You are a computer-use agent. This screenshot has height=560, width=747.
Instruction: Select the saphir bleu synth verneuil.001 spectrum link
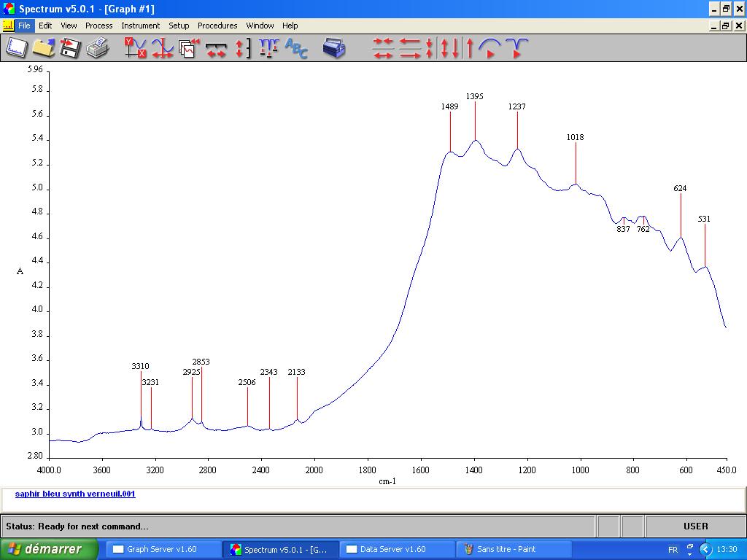click(x=75, y=494)
